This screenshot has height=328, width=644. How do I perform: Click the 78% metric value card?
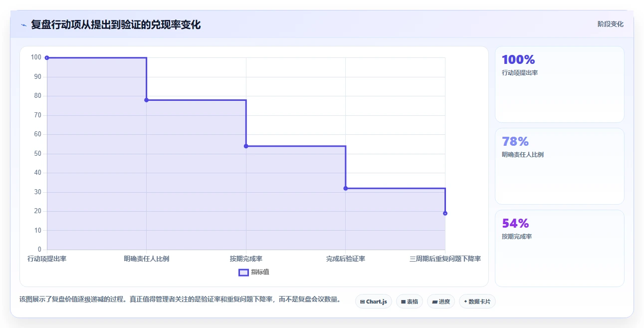coord(559,166)
